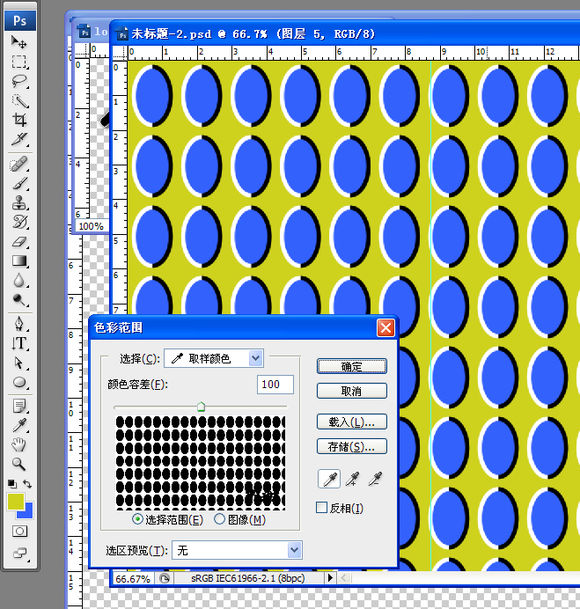Select the Eraser tool
The height and width of the screenshot is (609, 580).
tap(19, 242)
